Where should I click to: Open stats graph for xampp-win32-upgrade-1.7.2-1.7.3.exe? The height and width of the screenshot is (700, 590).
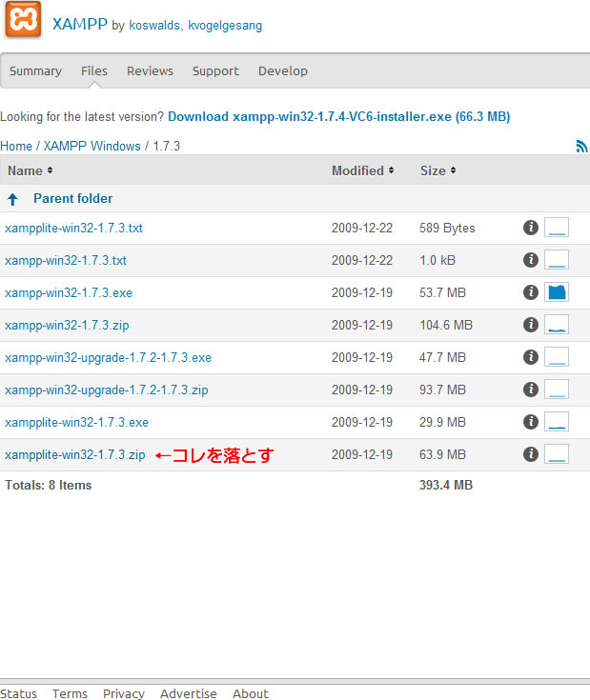click(557, 357)
